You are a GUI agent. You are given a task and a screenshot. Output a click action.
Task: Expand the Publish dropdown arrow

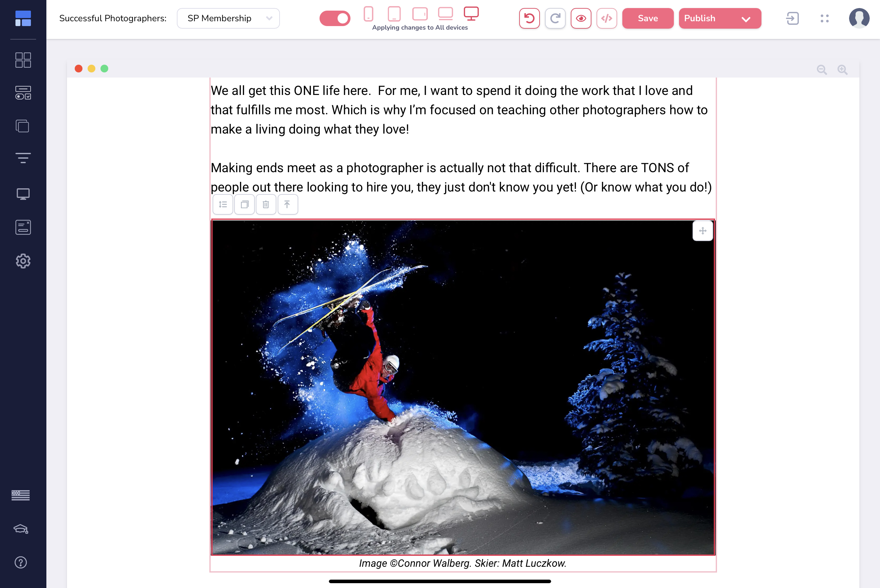(x=746, y=19)
